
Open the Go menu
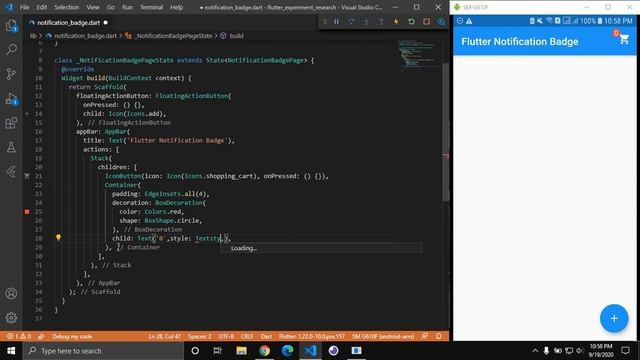click(x=111, y=7)
